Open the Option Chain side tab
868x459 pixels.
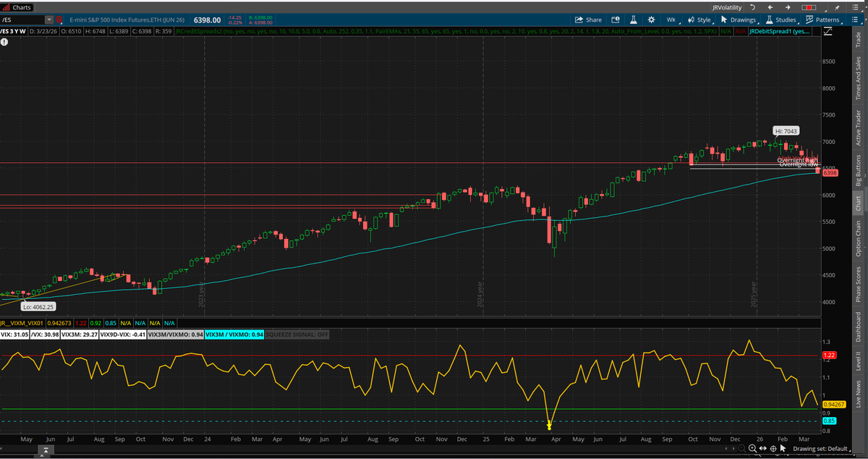859,239
